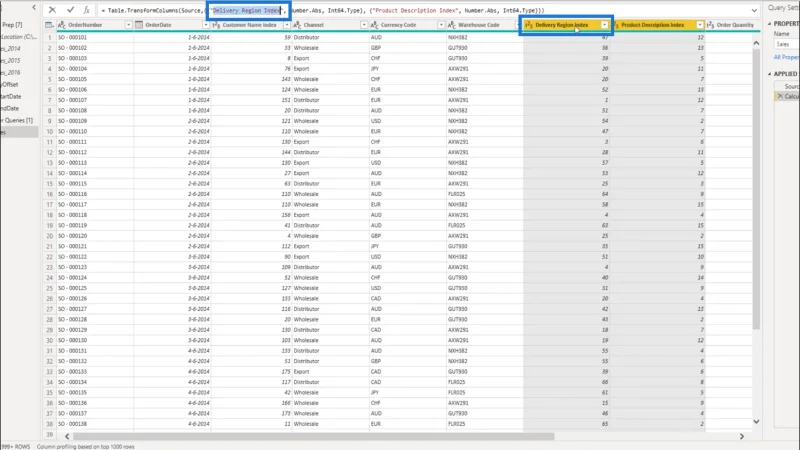Open the Customer Name Index filter dropdown
800x450 pixels.
coord(287,24)
